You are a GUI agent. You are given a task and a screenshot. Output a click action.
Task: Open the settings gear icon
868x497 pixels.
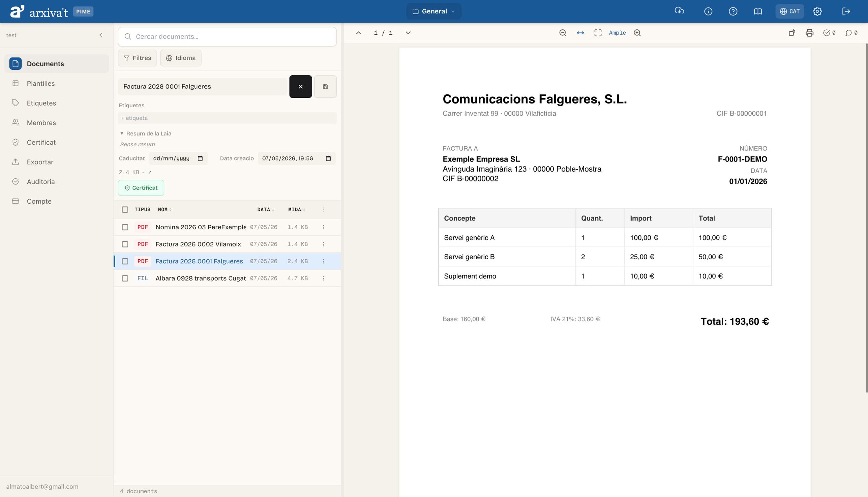(817, 11)
